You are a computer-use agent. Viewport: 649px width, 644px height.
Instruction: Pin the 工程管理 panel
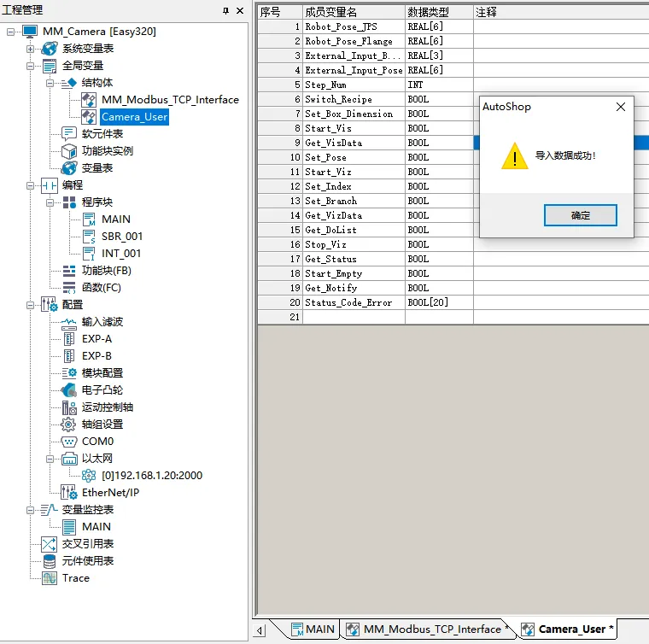pos(225,10)
